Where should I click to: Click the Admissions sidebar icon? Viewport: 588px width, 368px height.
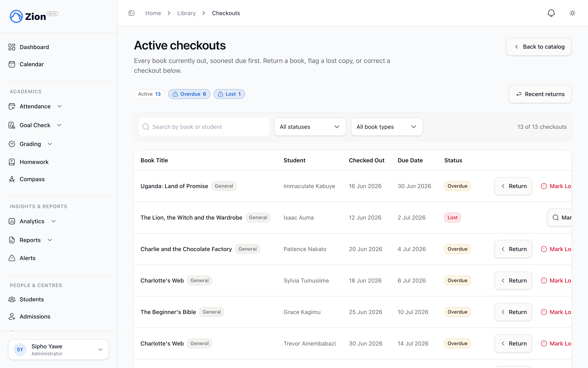(12, 316)
